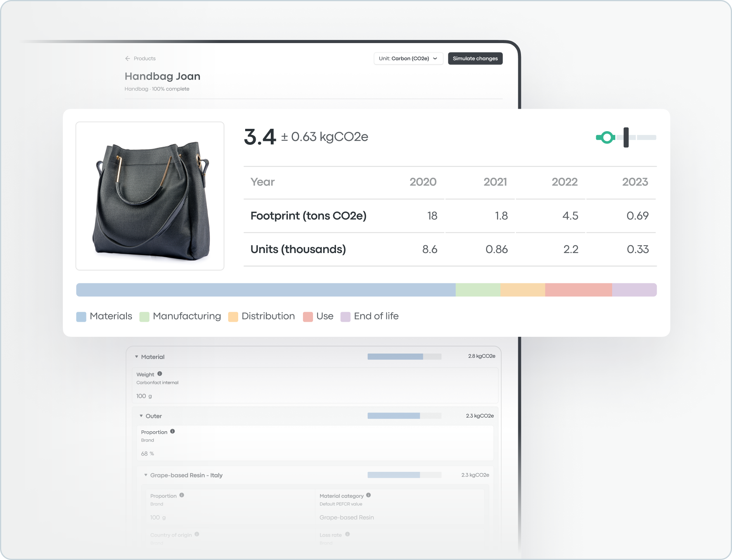Click the 68 % proportion input field
This screenshot has width=732, height=560.
tap(147, 453)
